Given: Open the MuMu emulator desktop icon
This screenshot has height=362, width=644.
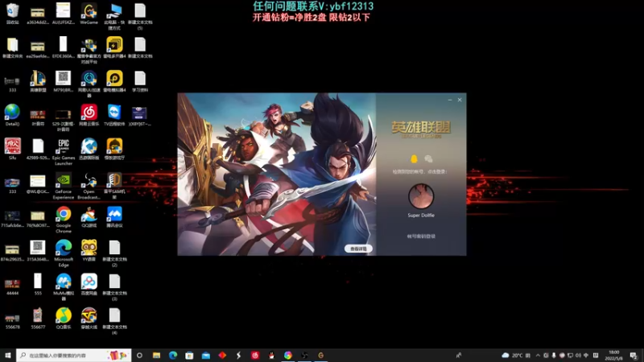Looking at the screenshot, I should click(64, 287).
